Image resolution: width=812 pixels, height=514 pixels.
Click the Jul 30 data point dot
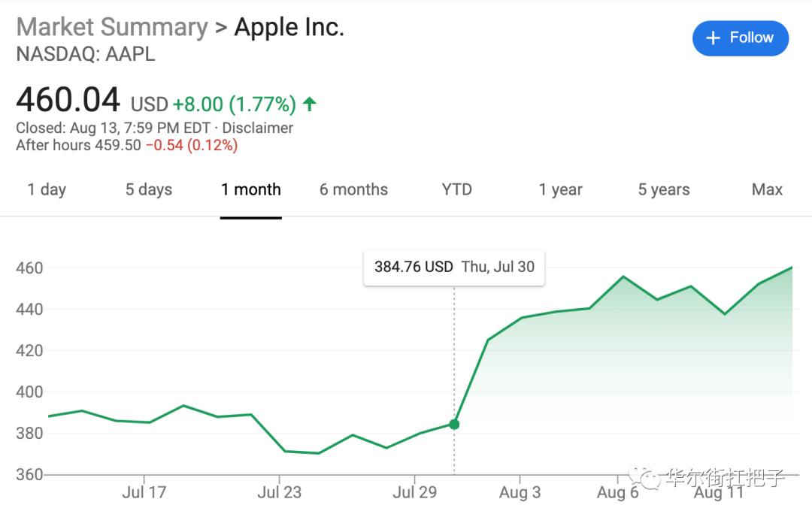(x=454, y=425)
